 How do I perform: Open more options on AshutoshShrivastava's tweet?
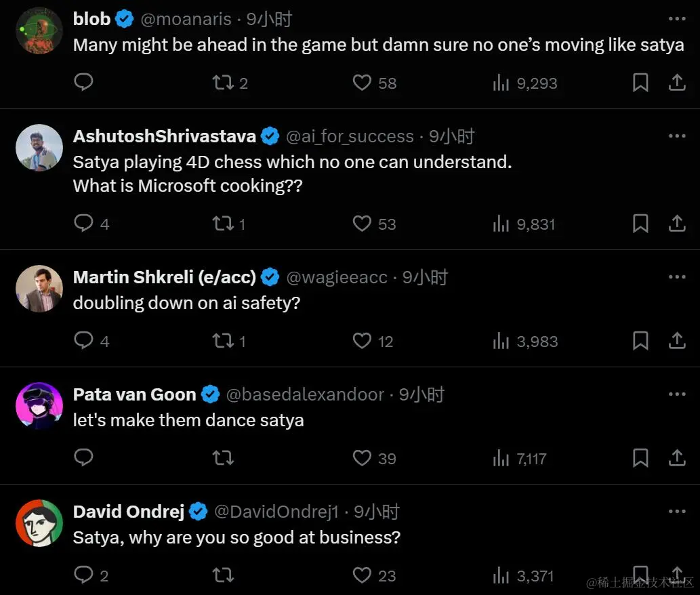(677, 136)
